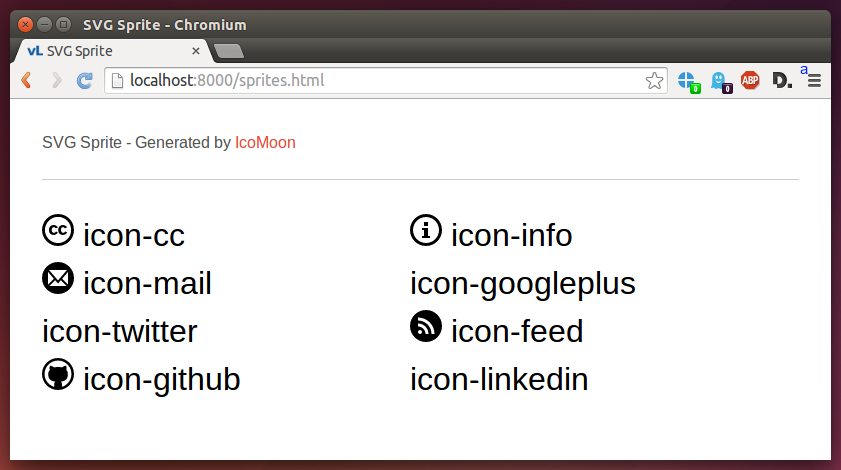This screenshot has width=841, height=470.
Task: Open a new tab
Action: click(229, 52)
